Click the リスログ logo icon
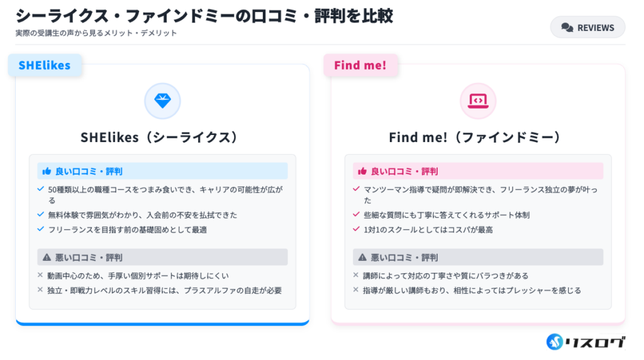This screenshot has width=644, height=360. tap(554, 341)
